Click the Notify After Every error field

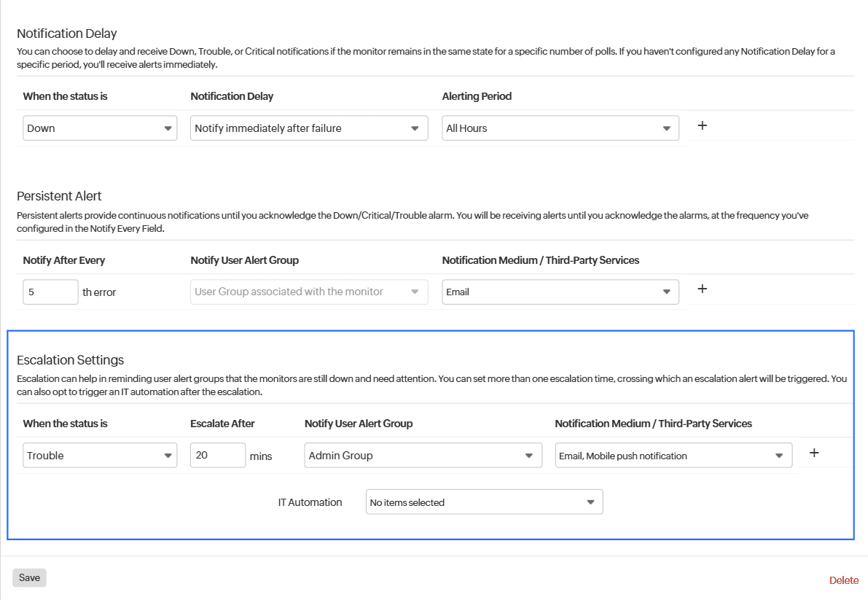click(x=50, y=292)
